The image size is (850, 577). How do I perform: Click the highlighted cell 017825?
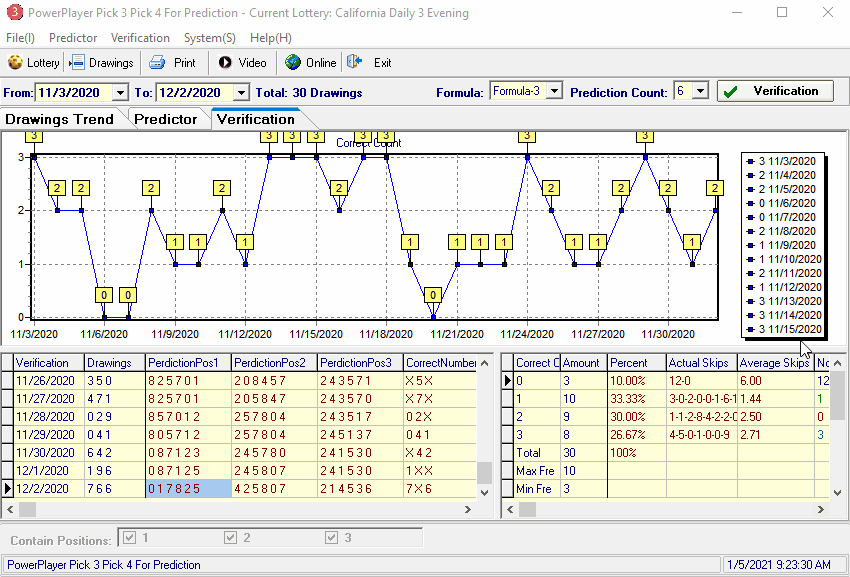pos(189,489)
